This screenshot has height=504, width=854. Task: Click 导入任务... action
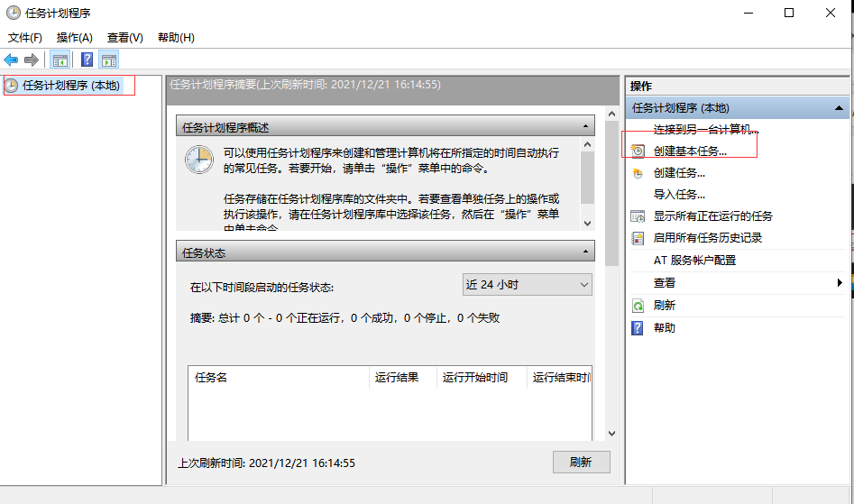[x=679, y=195]
